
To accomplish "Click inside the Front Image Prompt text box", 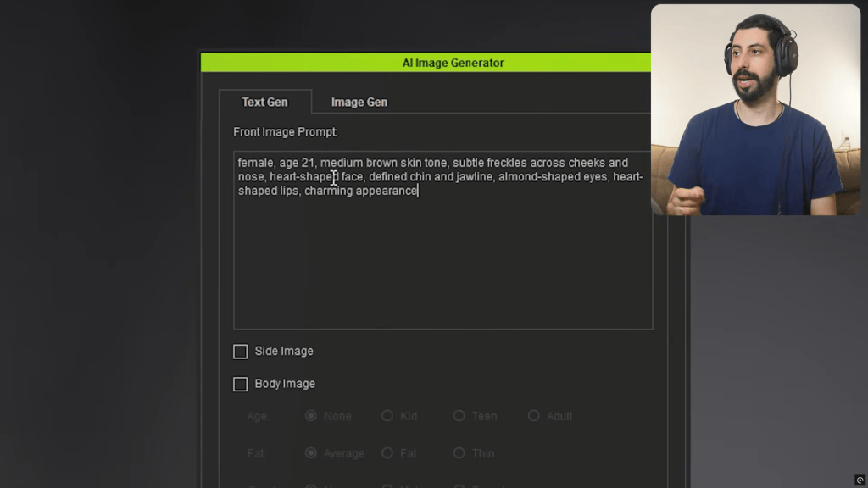I will (442, 240).
